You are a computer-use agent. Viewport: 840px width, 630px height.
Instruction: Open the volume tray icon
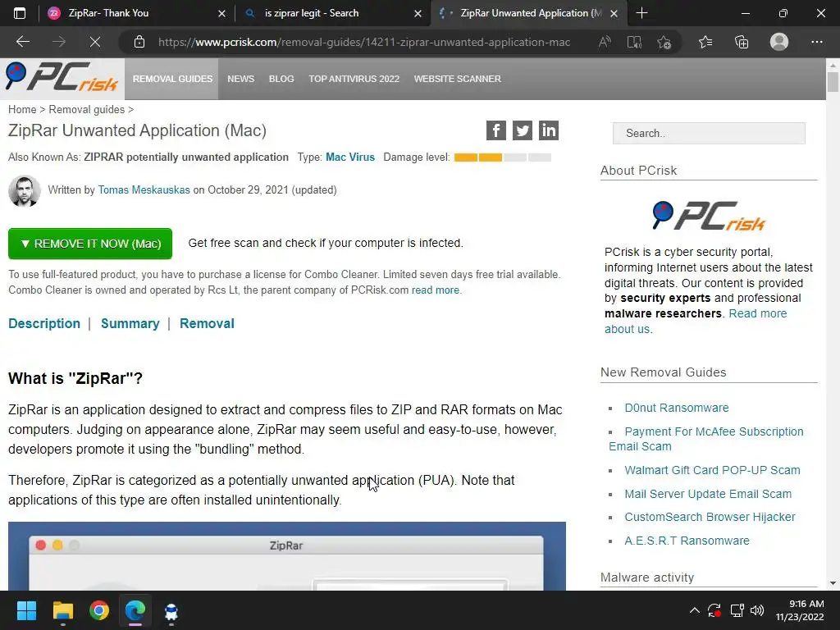[x=757, y=610]
